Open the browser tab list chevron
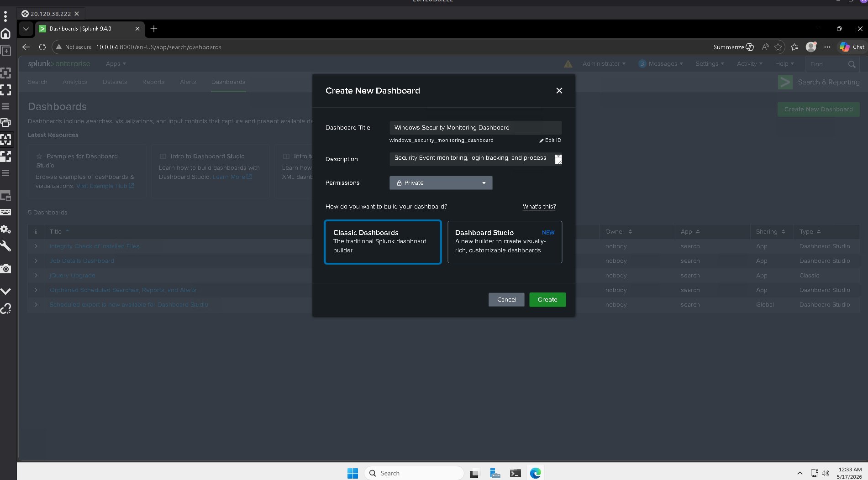Viewport: 868px width, 480px height. coord(26,29)
